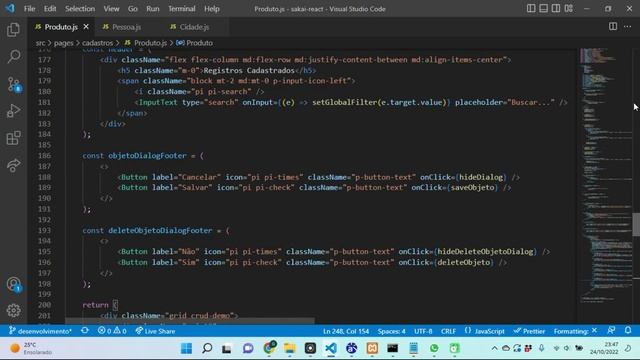
Task: Open the Formatting status item
Action: coord(575,331)
